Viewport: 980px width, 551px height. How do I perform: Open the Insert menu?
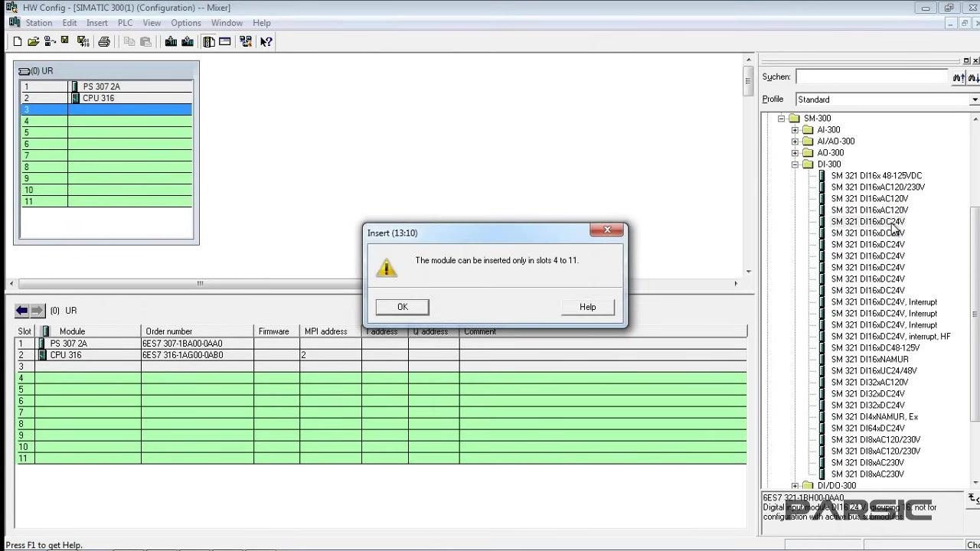(x=97, y=23)
